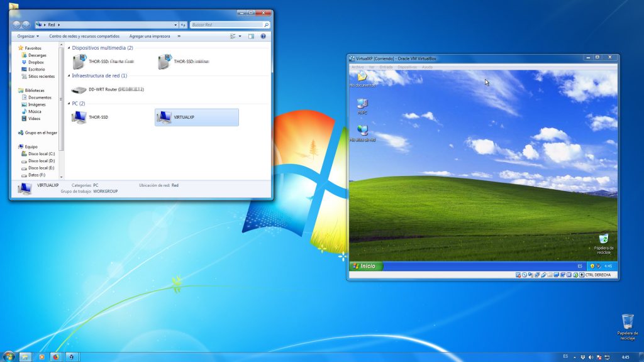Open Mi PC icon on the XP desktop

point(362,106)
